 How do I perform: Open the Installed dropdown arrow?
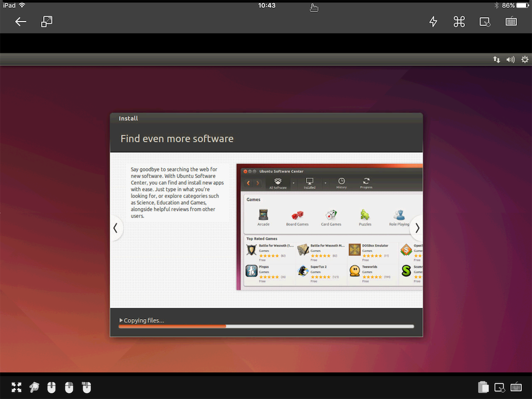325,183
